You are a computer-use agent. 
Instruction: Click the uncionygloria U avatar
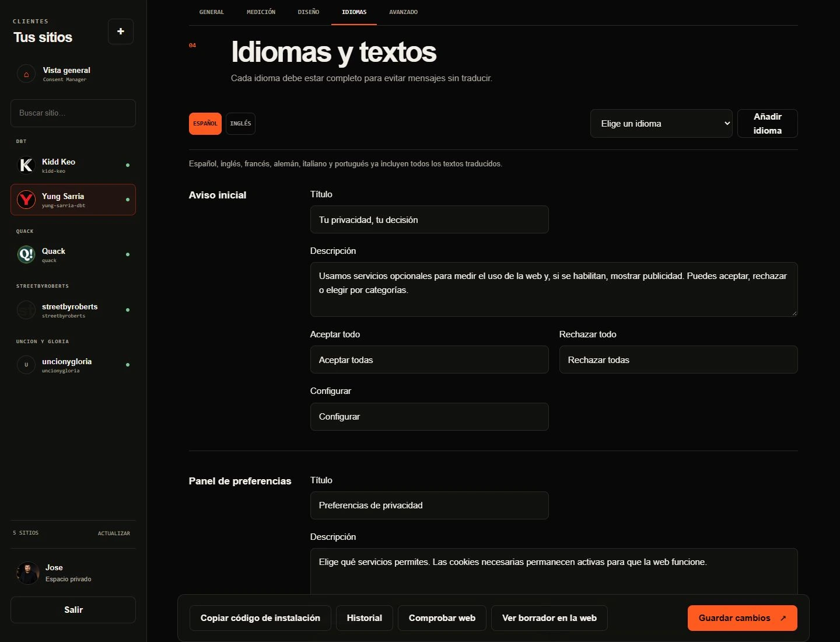(x=26, y=365)
